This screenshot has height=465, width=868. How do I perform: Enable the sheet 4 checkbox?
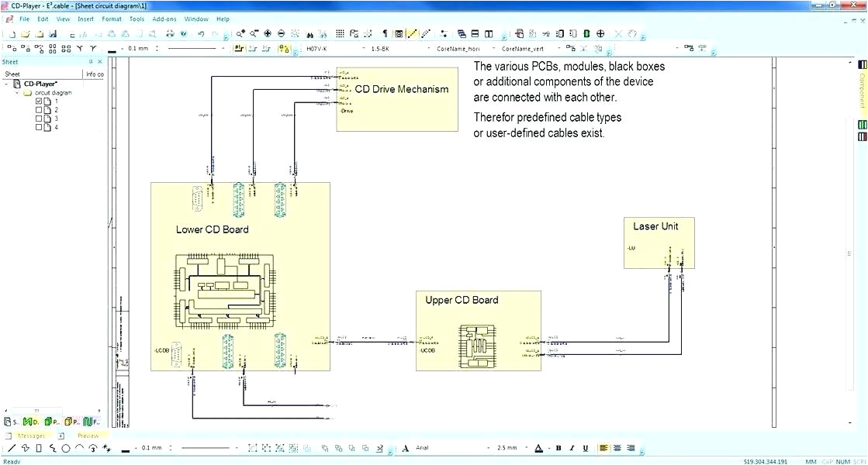click(x=39, y=127)
